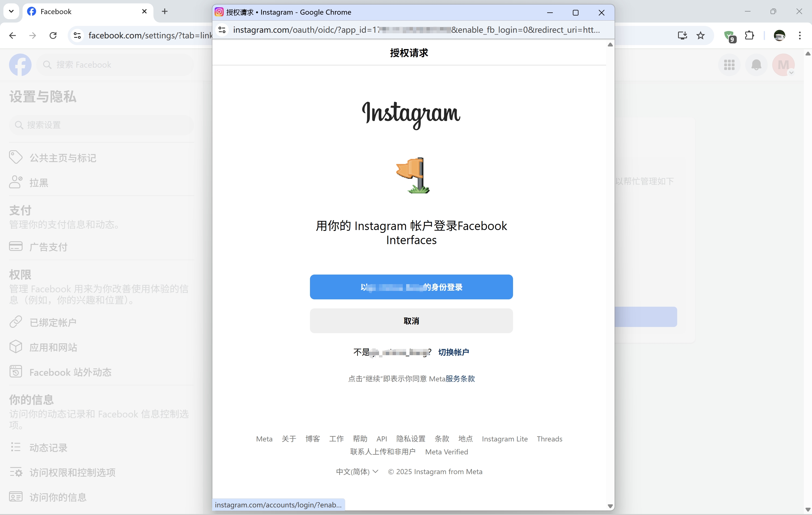The height and width of the screenshot is (515, 812).
Task: Click the 动态记录 activity log icon
Action: (x=16, y=447)
